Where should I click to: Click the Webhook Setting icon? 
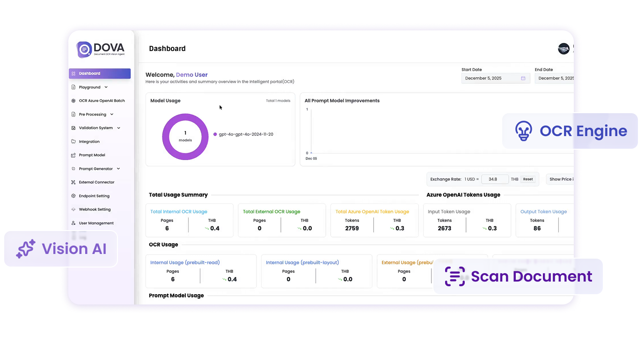click(x=73, y=210)
